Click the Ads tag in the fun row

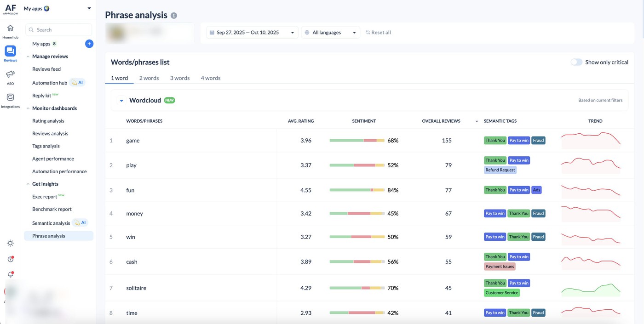(536, 190)
